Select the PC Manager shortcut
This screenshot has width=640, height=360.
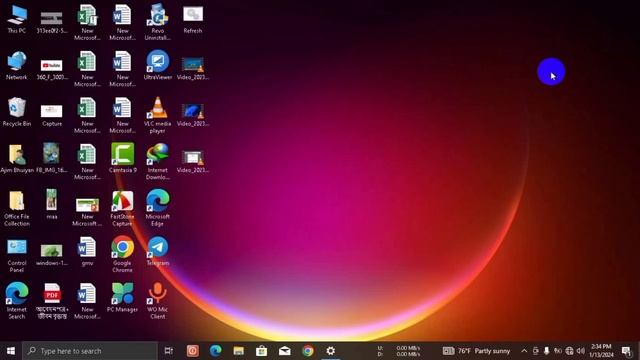click(122, 298)
